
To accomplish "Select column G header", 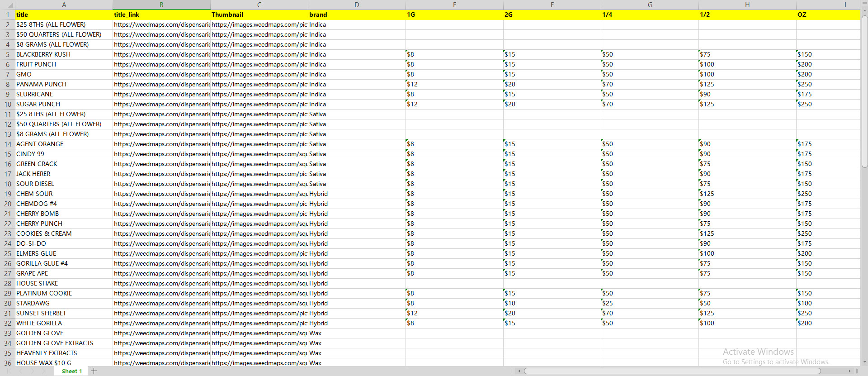I will [x=650, y=5].
